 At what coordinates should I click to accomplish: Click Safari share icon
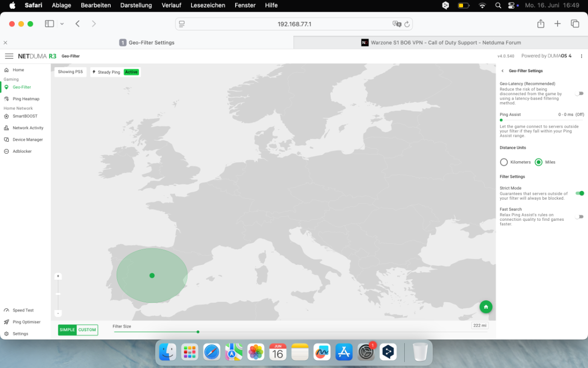(540, 24)
